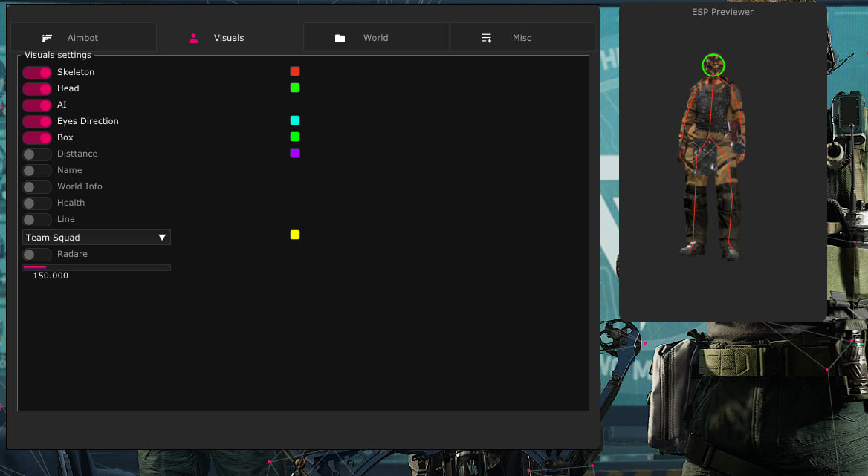This screenshot has width=868, height=476.
Task: Open the Aimbot tab
Action: (x=83, y=38)
